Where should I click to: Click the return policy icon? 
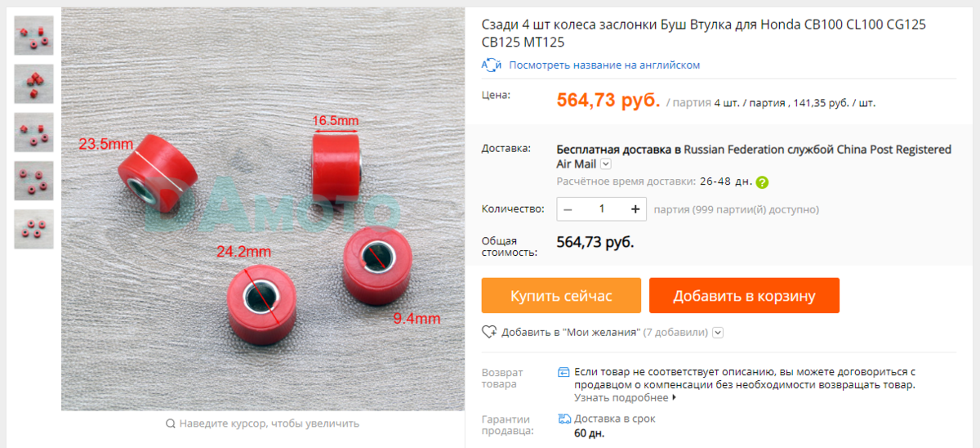click(x=563, y=371)
